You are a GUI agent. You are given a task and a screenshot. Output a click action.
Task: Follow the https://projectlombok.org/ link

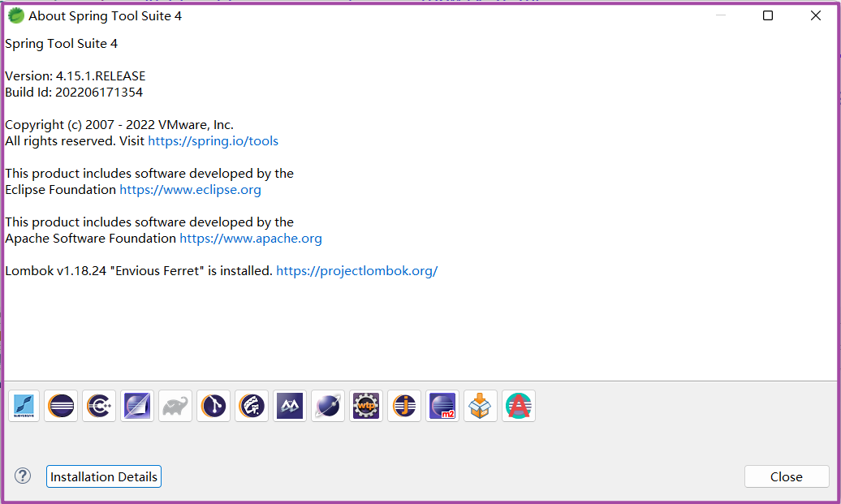pyautogui.click(x=356, y=271)
